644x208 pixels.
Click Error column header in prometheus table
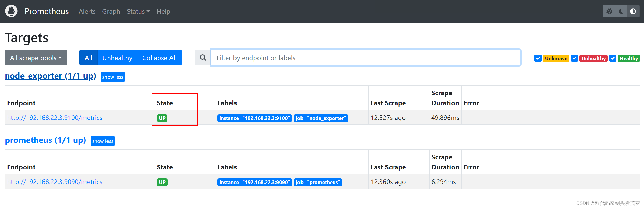click(471, 167)
